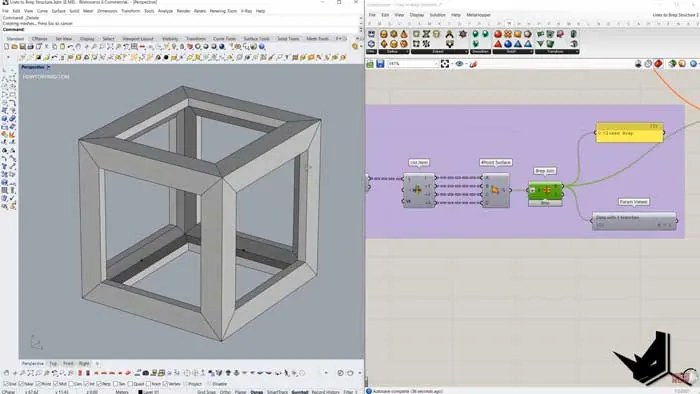
Task: Open the Solution menu in Grasshopper
Action: (438, 15)
